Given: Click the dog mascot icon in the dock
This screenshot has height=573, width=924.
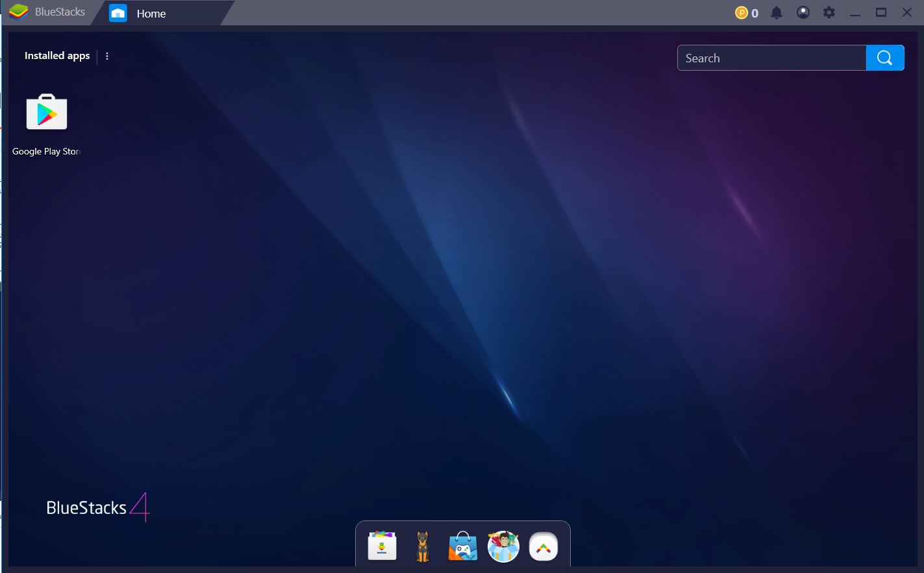Looking at the screenshot, I should [x=422, y=546].
